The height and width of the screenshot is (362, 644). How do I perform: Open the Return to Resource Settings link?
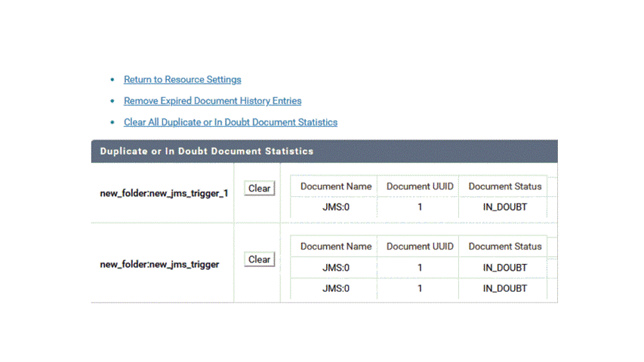coord(182,80)
